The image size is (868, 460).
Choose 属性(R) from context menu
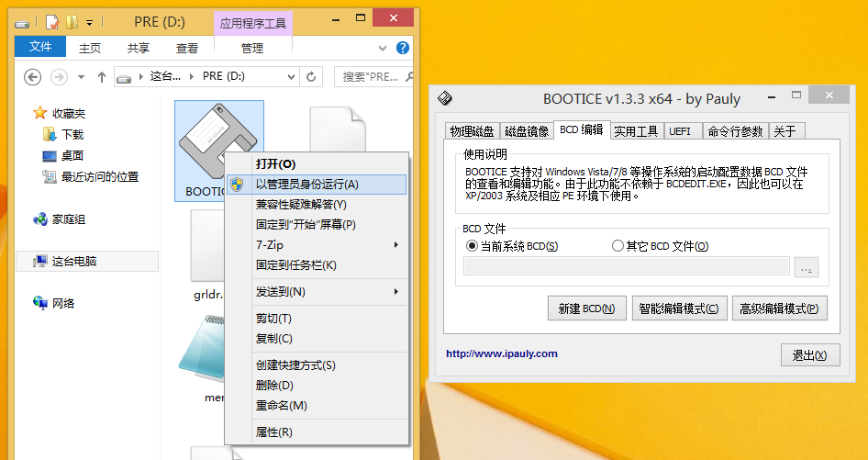point(317,432)
